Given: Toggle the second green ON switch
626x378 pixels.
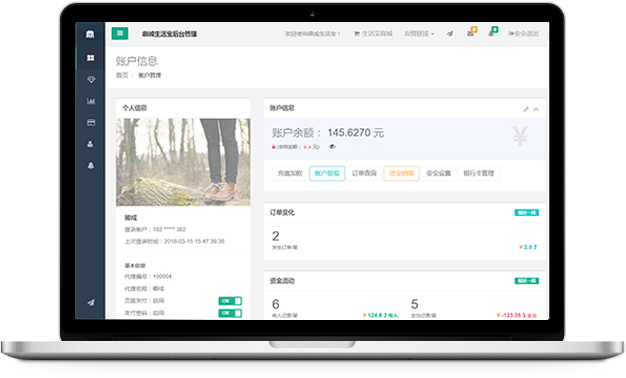Looking at the screenshot, I should click(x=230, y=313).
